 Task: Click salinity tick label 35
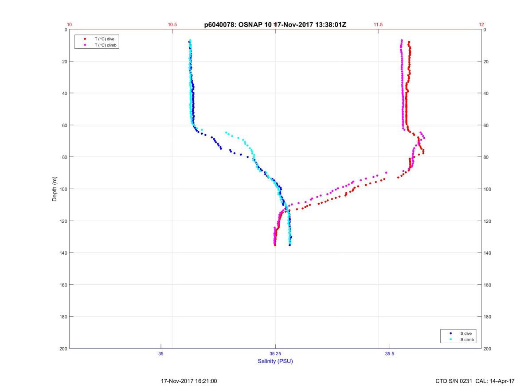(x=161, y=353)
